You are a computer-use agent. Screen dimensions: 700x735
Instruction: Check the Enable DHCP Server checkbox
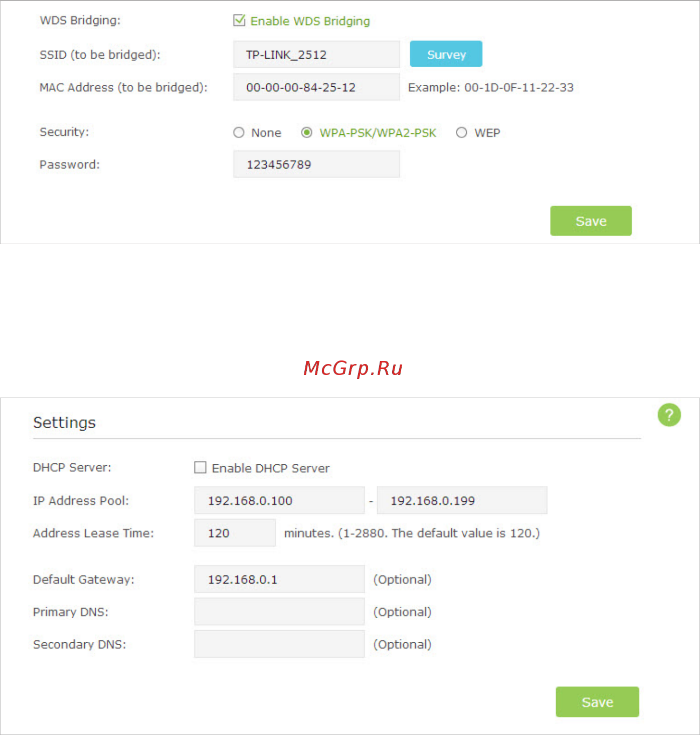pos(200,468)
